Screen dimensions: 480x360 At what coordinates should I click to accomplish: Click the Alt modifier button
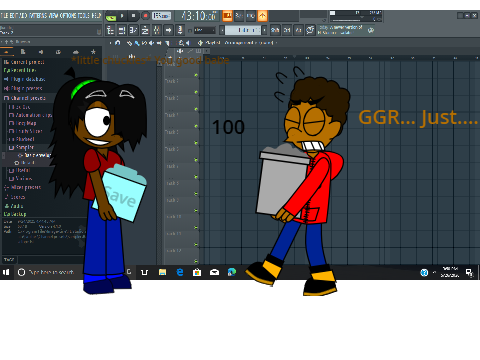(299, 30)
